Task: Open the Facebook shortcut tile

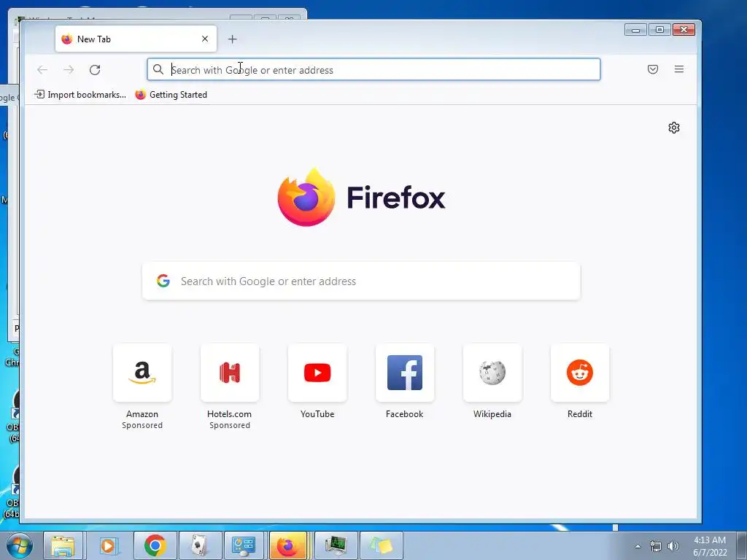Action: (404, 373)
